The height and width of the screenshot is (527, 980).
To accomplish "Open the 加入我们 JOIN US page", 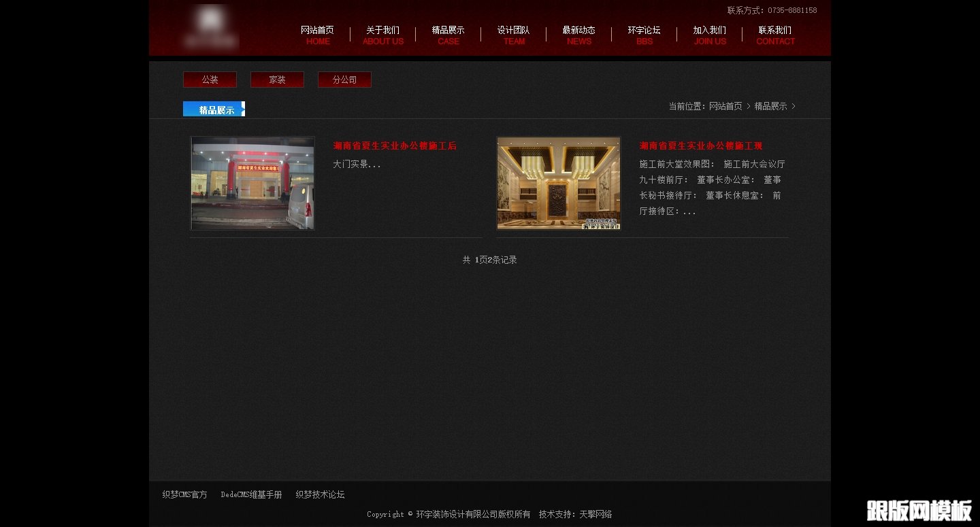I will click(x=710, y=35).
